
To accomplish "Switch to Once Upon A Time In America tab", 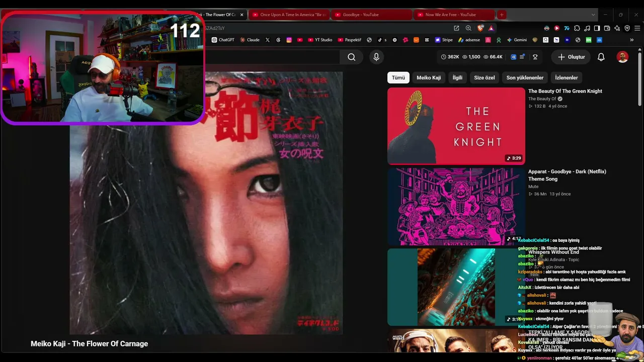I will pyautogui.click(x=288, y=15).
